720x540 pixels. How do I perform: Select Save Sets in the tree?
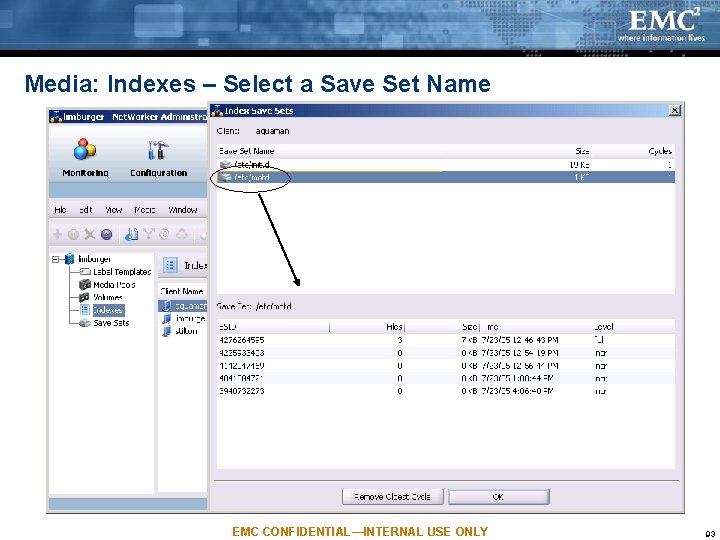112,323
